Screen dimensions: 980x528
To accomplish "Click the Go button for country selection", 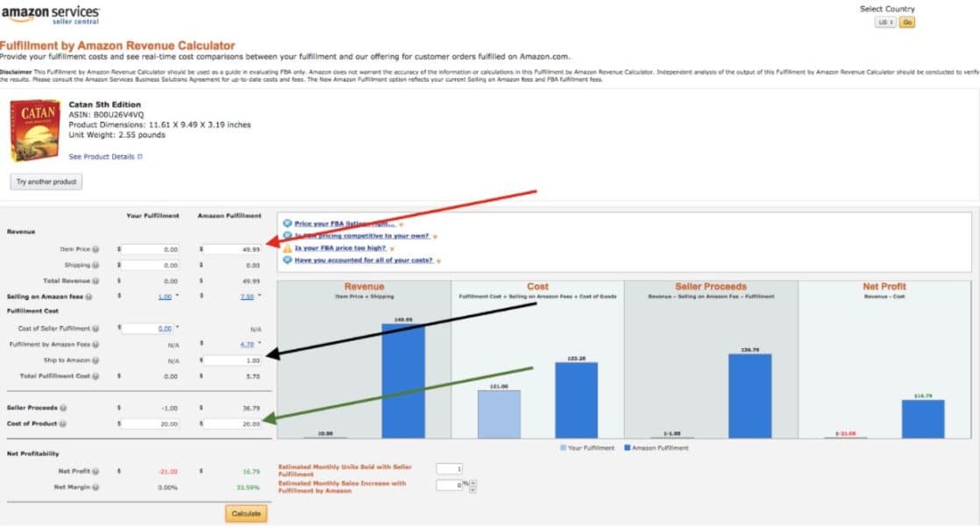I will (907, 23).
